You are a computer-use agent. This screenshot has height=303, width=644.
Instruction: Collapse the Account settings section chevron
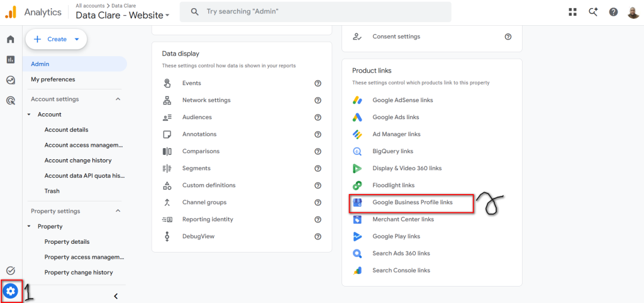118,99
